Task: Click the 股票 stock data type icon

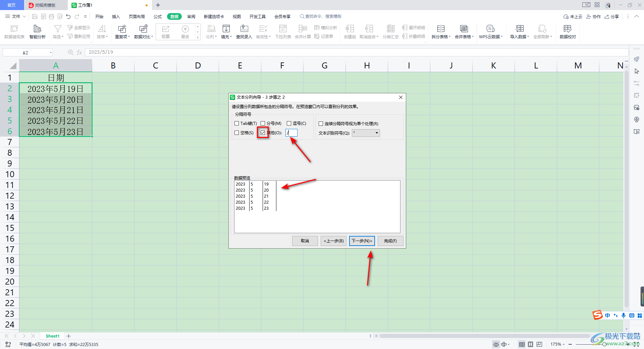Action: 166,32
